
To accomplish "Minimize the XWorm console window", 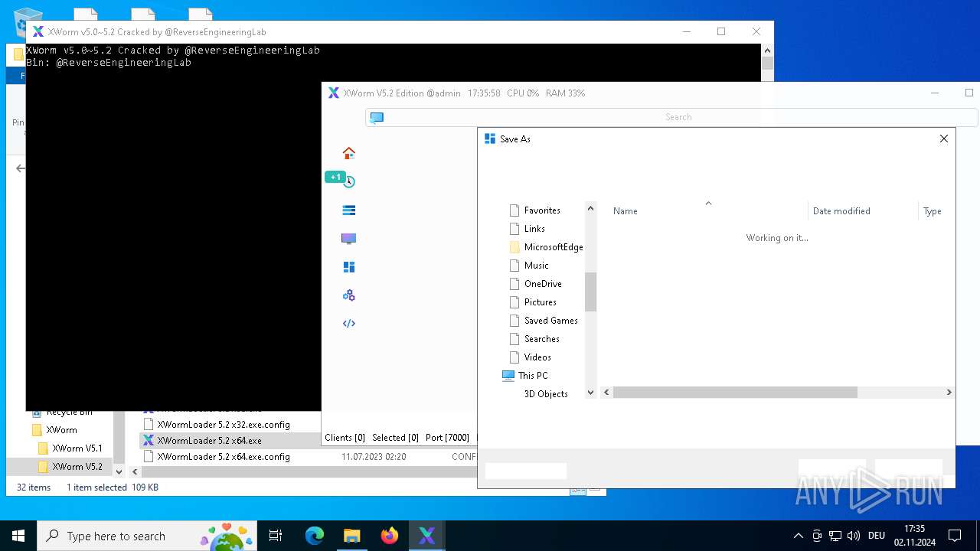I will coord(686,31).
